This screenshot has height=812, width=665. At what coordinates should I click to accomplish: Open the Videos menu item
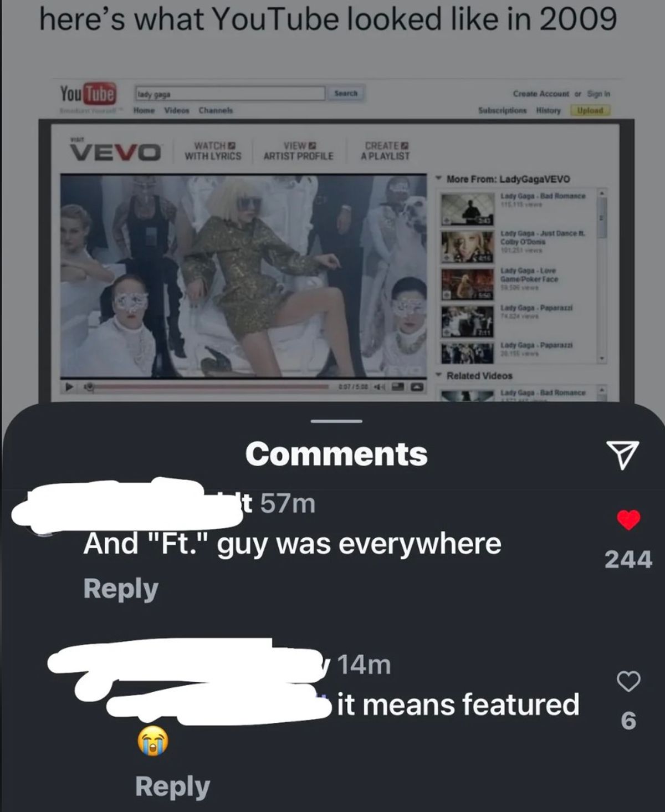[x=176, y=110]
